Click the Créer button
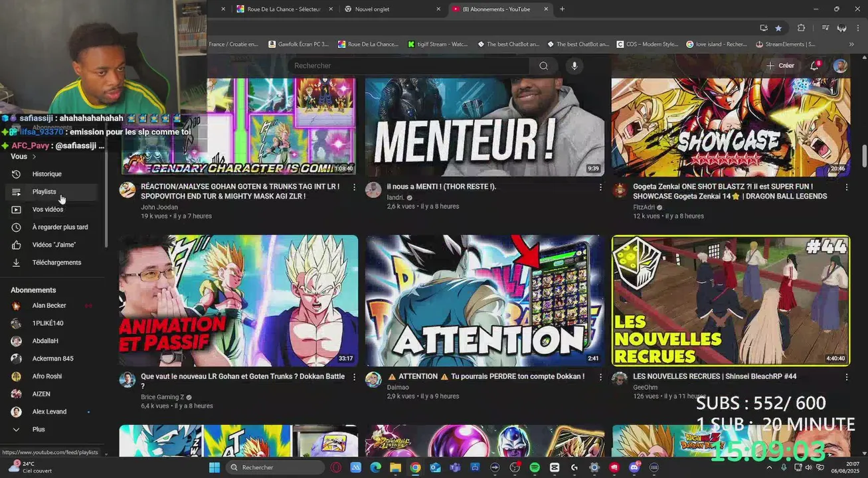 coord(781,66)
